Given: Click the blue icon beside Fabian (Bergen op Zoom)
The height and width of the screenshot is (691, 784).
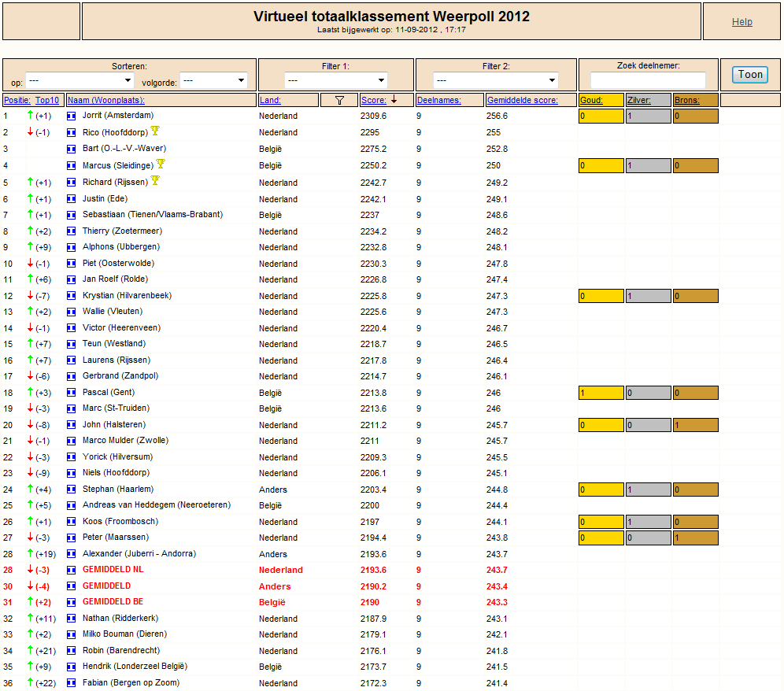Looking at the screenshot, I should 72,683.
